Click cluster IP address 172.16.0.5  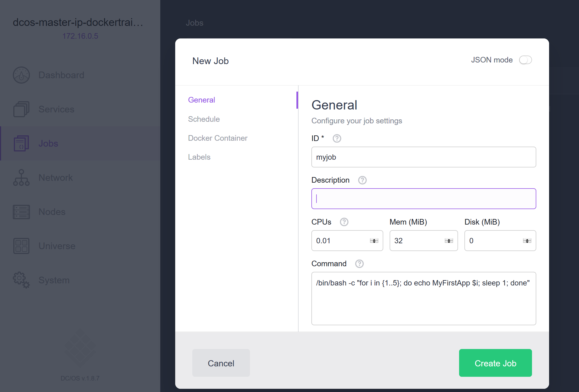point(80,36)
